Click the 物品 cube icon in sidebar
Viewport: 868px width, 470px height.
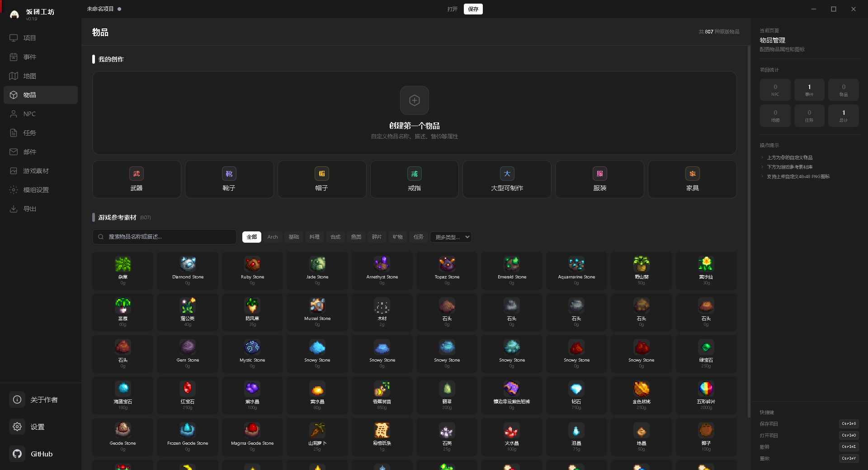pos(14,95)
